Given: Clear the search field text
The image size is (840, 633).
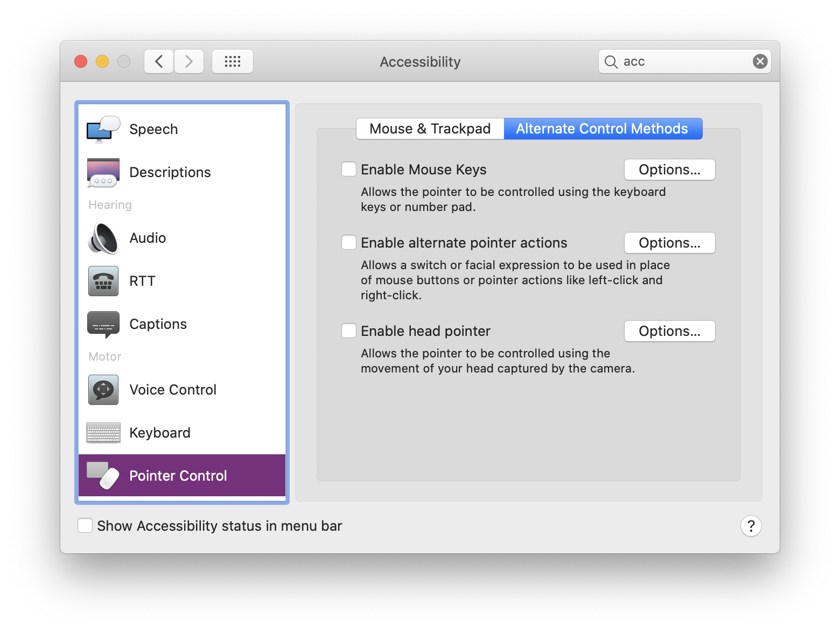Looking at the screenshot, I should [760, 61].
